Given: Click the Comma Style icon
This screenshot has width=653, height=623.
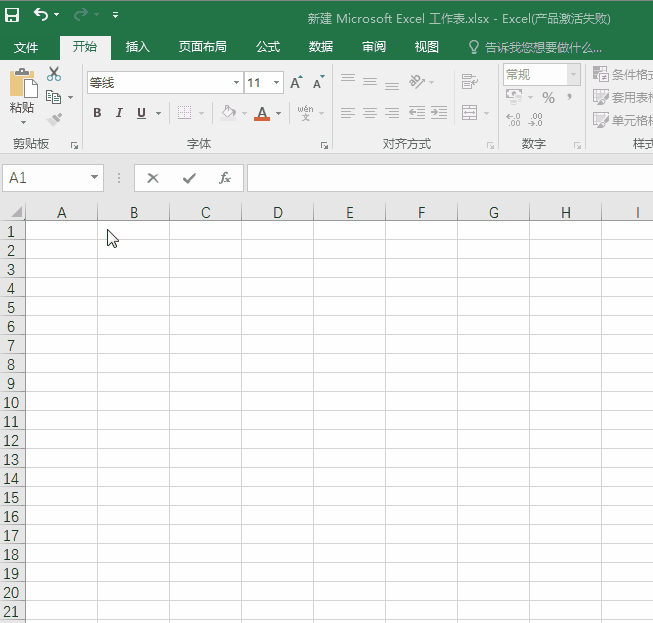Looking at the screenshot, I should pos(569,97).
